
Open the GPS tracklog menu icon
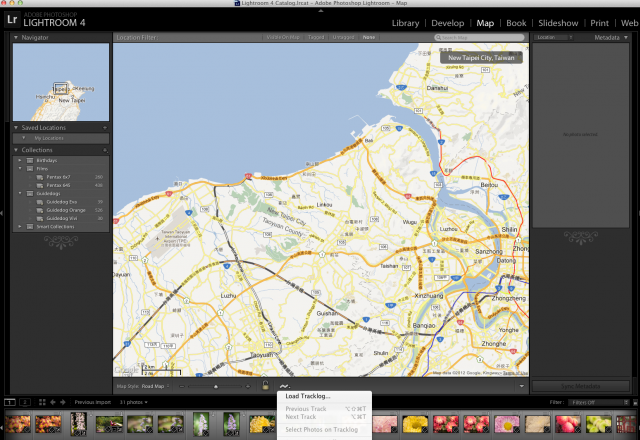(284, 386)
